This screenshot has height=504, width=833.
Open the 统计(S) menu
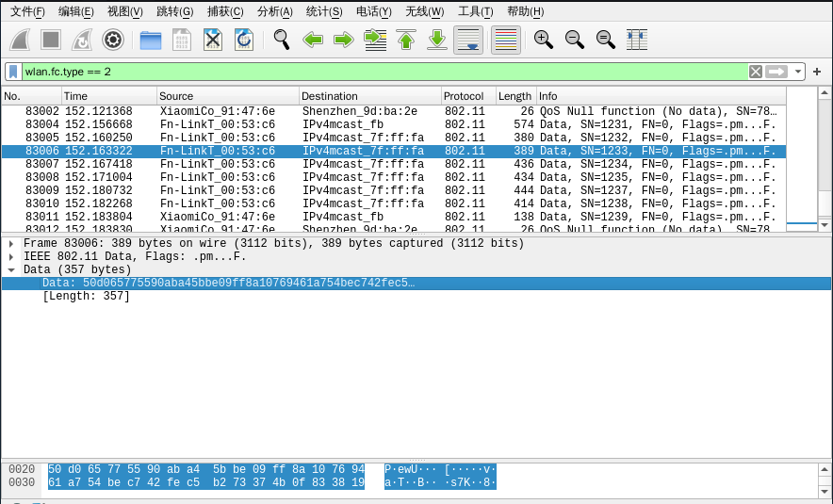point(324,11)
